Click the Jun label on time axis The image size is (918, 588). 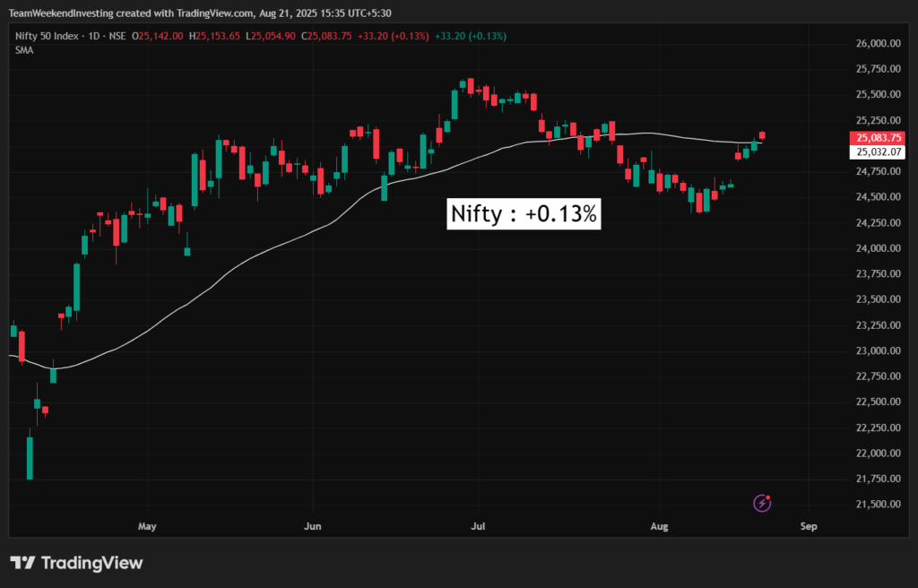pyautogui.click(x=313, y=526)
